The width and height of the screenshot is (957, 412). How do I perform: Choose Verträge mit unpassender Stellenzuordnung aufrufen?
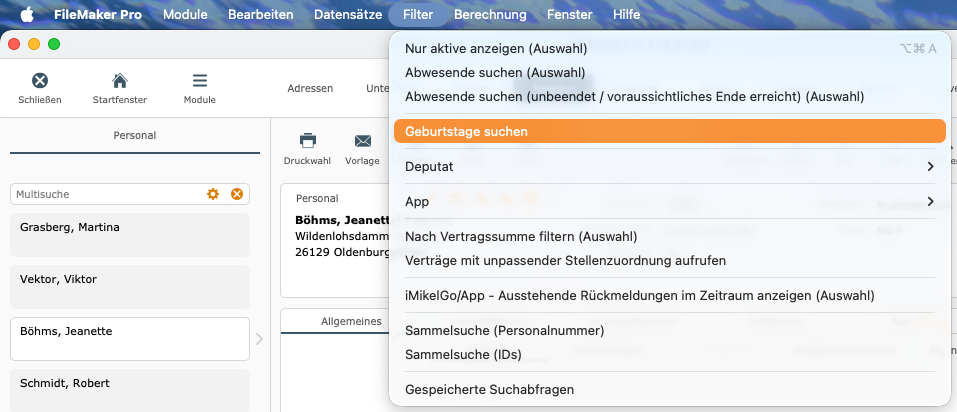click(670, 261)
